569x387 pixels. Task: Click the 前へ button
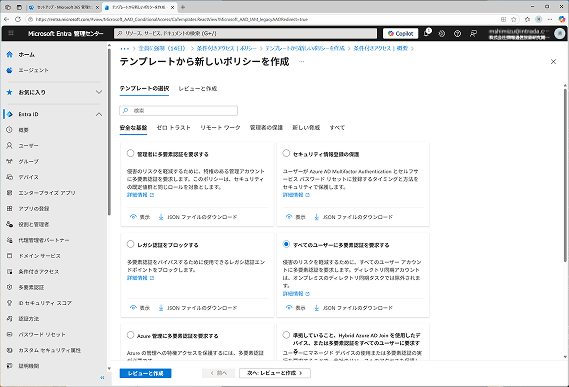coord(219,373)
